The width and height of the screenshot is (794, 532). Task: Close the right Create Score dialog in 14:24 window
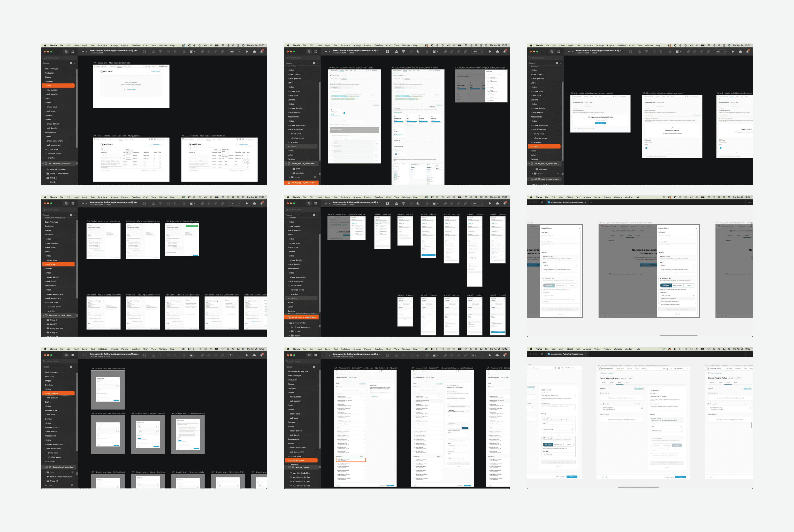pos(697,228)
